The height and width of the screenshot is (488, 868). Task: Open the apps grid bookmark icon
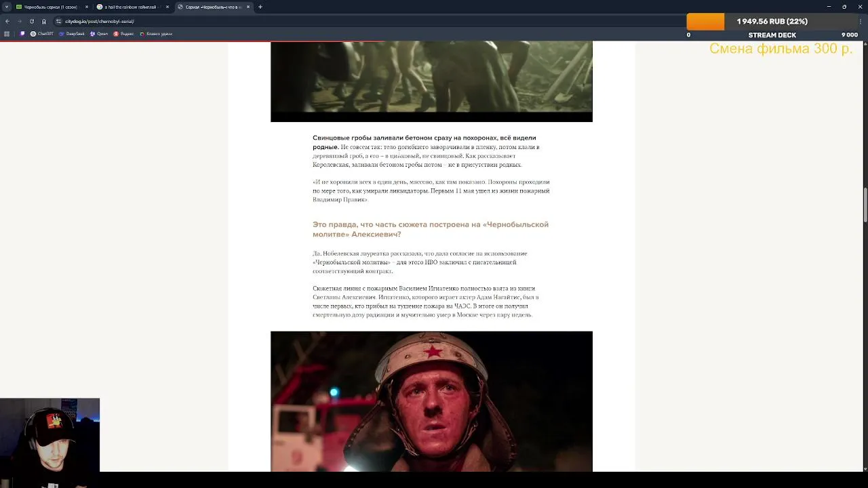[x=7, y=33]
